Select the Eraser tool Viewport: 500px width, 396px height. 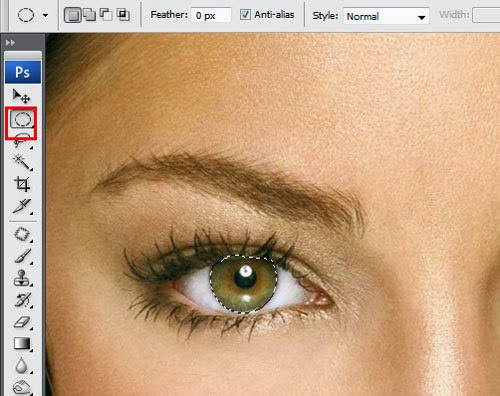22,322
